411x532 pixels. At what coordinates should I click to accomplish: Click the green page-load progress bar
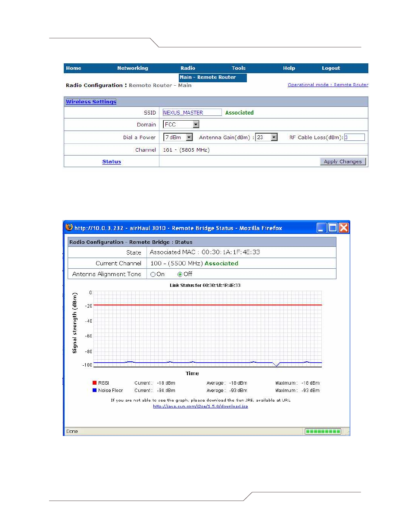[323, 431]
